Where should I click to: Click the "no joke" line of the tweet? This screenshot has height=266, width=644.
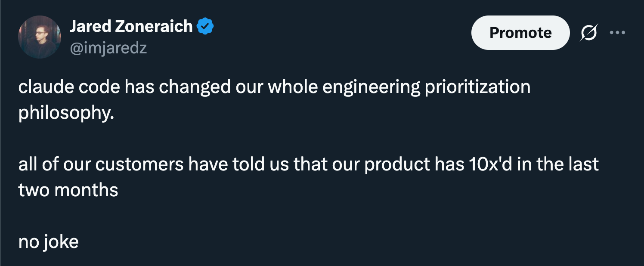[x=48, y=241]
